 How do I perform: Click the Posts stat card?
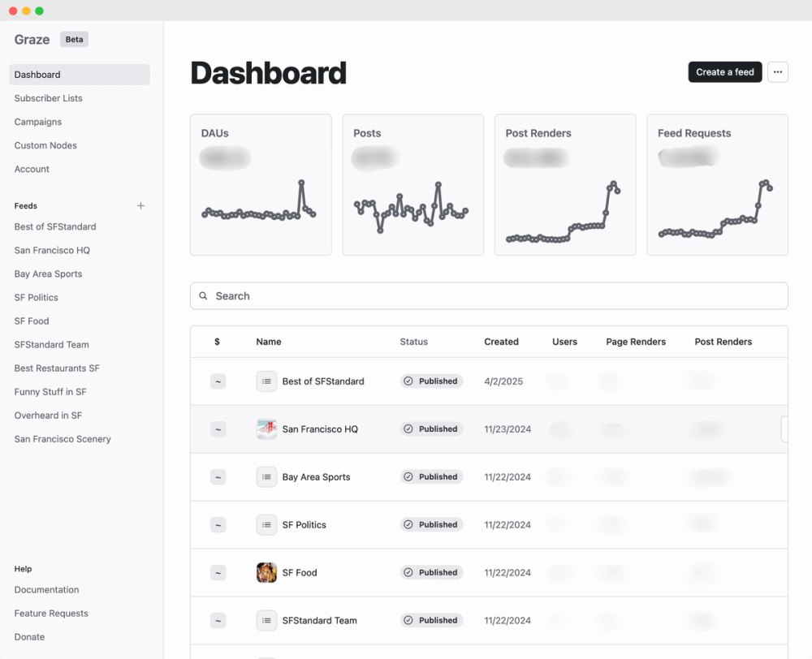[413, 185]
